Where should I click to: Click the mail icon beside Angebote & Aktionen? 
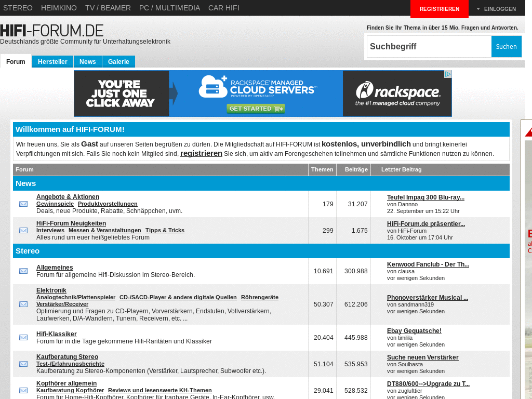point(23,204)
